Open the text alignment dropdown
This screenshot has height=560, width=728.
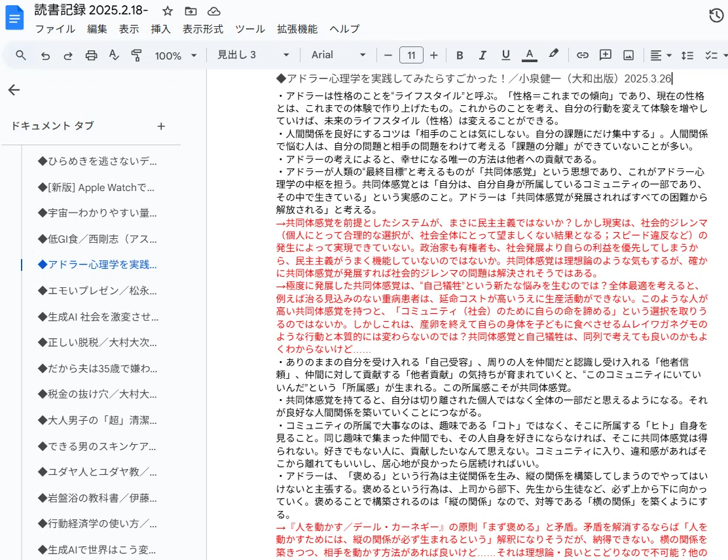click(x=661, y=55)
